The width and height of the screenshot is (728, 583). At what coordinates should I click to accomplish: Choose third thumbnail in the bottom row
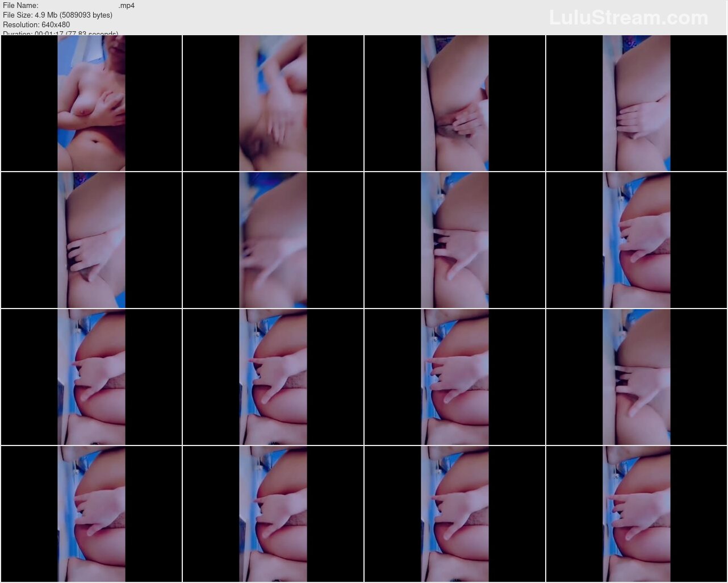(x=455, y=514)
